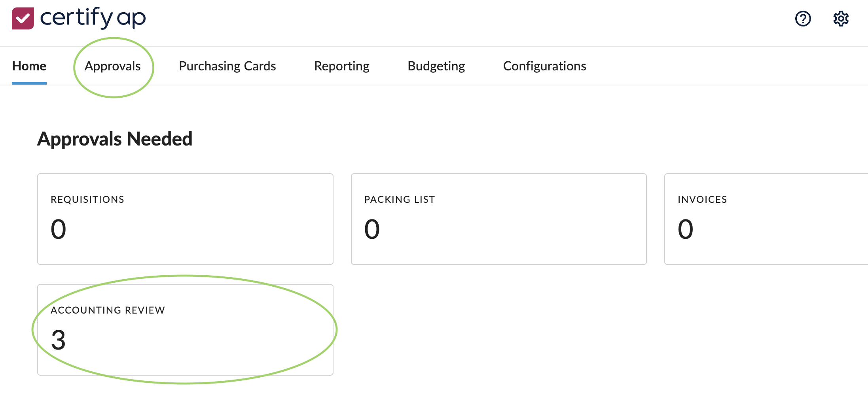The image size is (868, 397).
Task: Open the Packing List approvals card
Action: point(498,219)
